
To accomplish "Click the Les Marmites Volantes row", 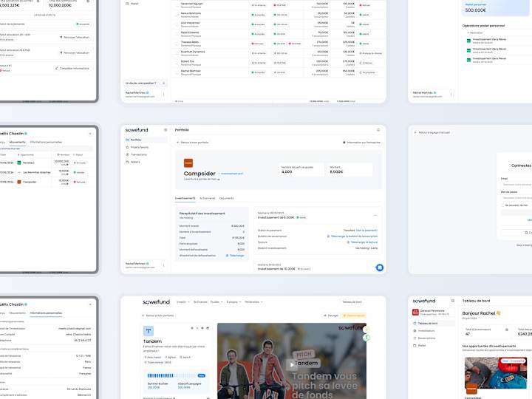I will [46, 172].
